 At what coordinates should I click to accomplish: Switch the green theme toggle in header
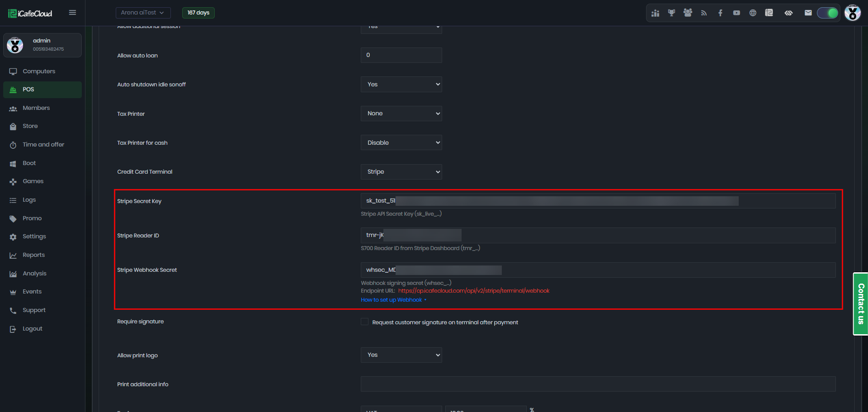tap(828, 13)
